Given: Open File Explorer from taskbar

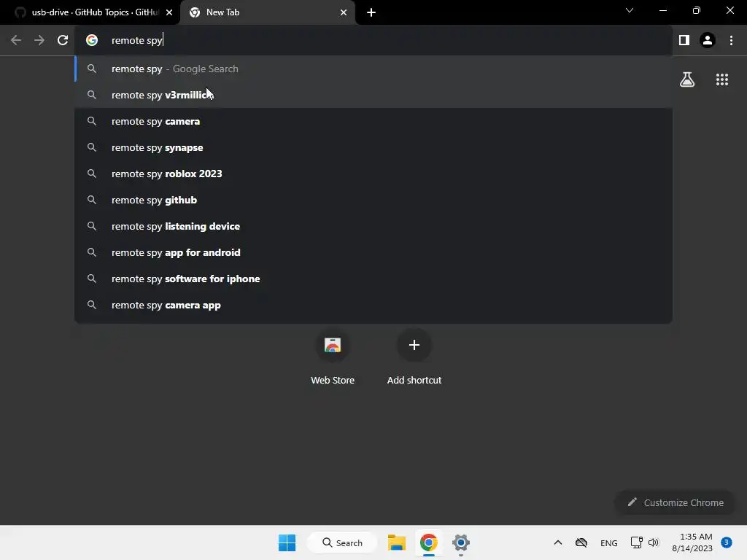Looking at the screenshot, I should click(x=396, y=542).
